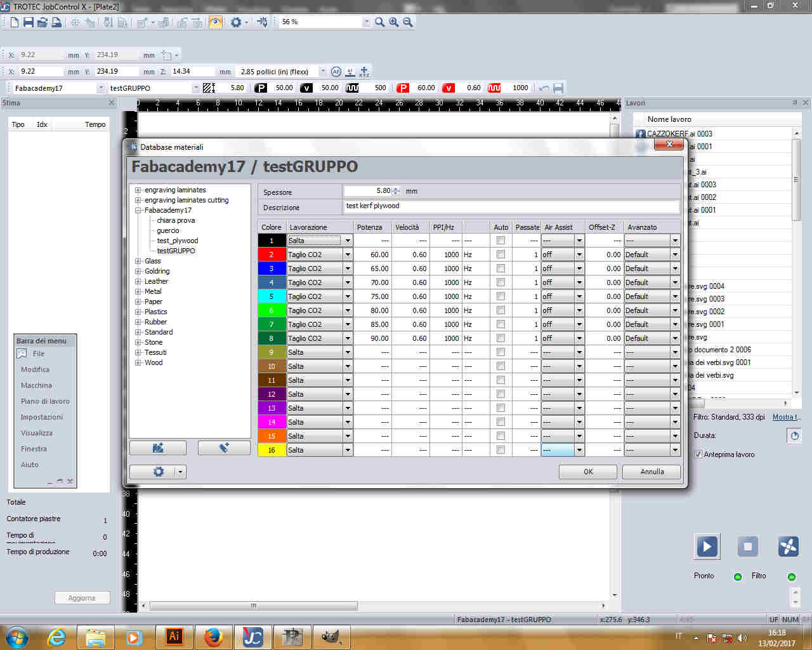Viewport: 812px width, 650px height.
Task: Open Macchina in Barra dei menu
Action: pos(36,385)
